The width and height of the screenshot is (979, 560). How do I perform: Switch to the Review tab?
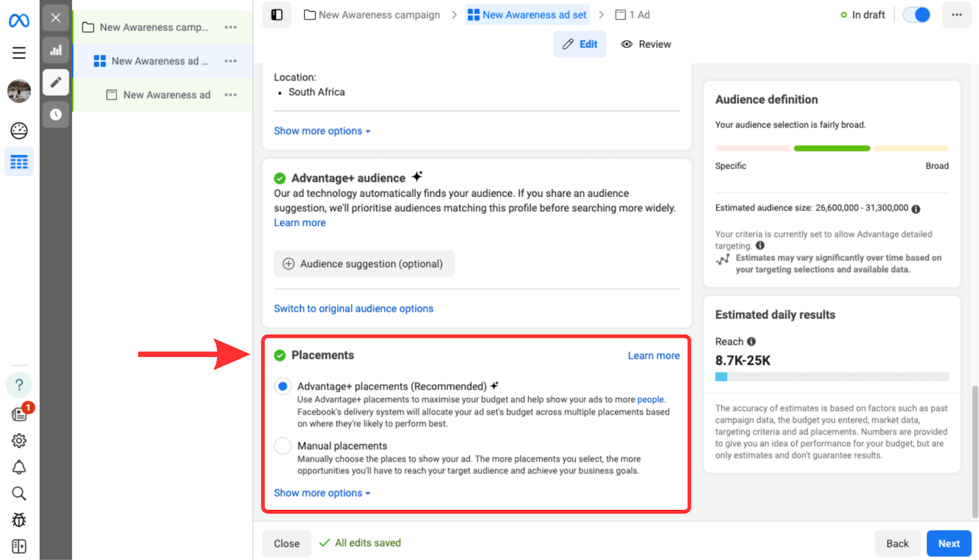646,44
